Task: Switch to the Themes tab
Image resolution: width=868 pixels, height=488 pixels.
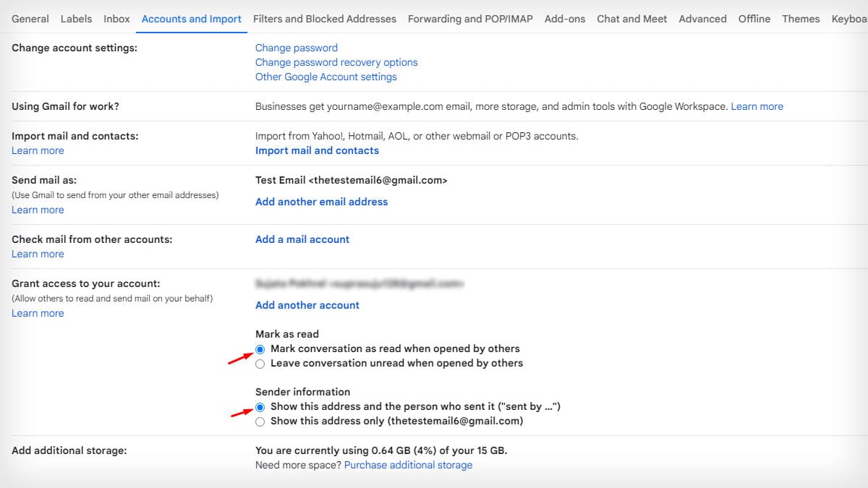Action: click(801, 19)
